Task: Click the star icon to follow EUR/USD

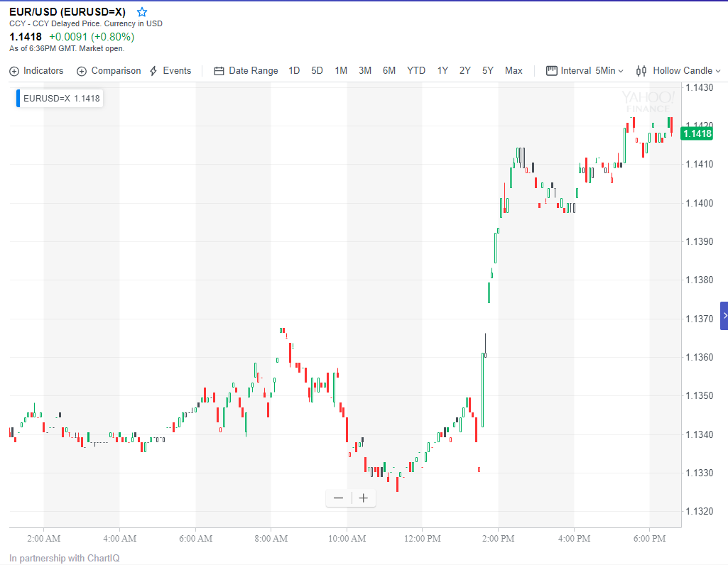Action: [142, 12]
